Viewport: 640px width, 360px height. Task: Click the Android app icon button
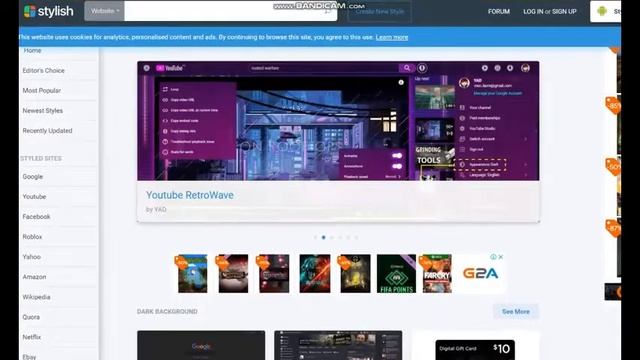point(606,11)
